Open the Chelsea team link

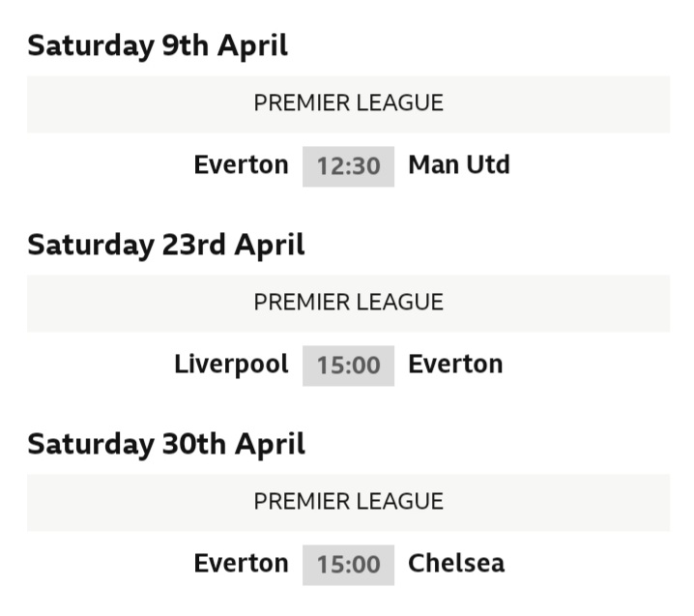pyautogui.click(x=456, y=564)
